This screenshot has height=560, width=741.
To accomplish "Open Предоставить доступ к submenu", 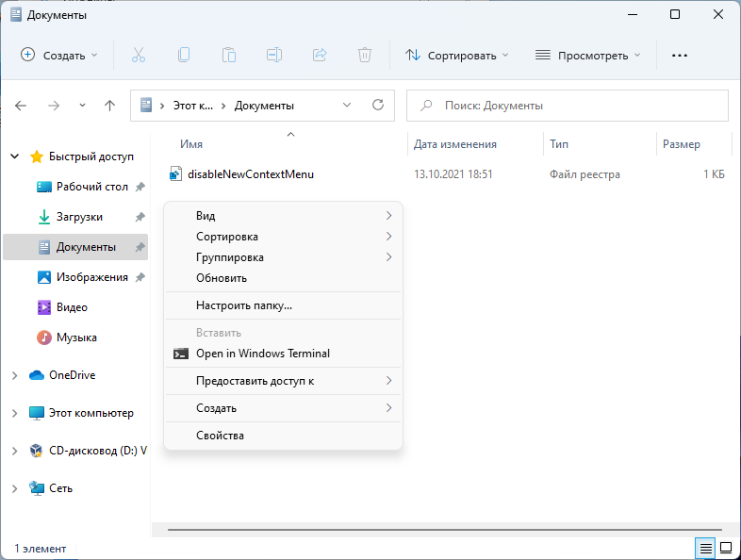I will pyautogui.click(x=283, y=381).
